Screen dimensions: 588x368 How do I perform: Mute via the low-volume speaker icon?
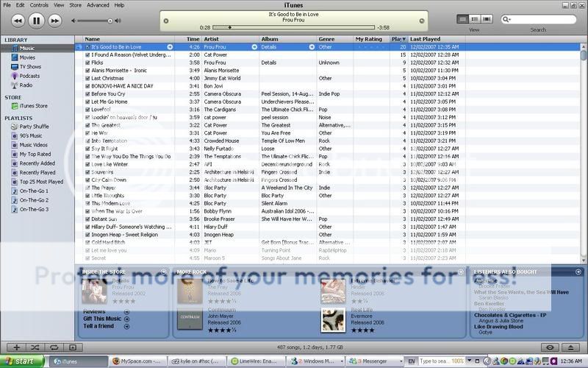[73, 21]
